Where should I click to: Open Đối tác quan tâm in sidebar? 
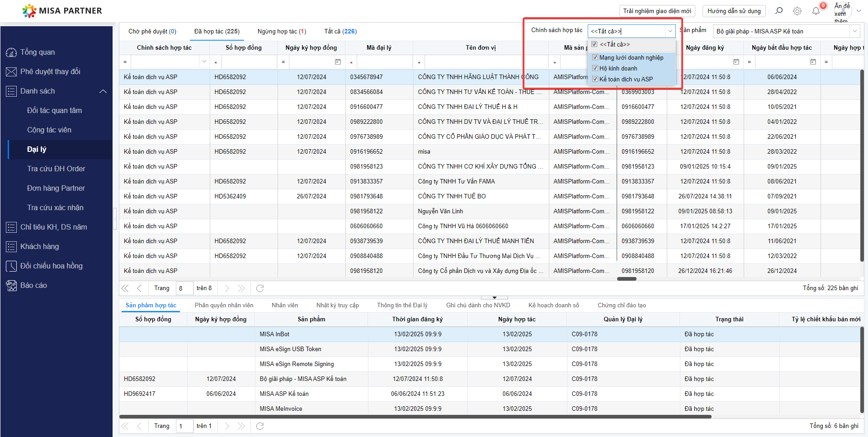55,111
